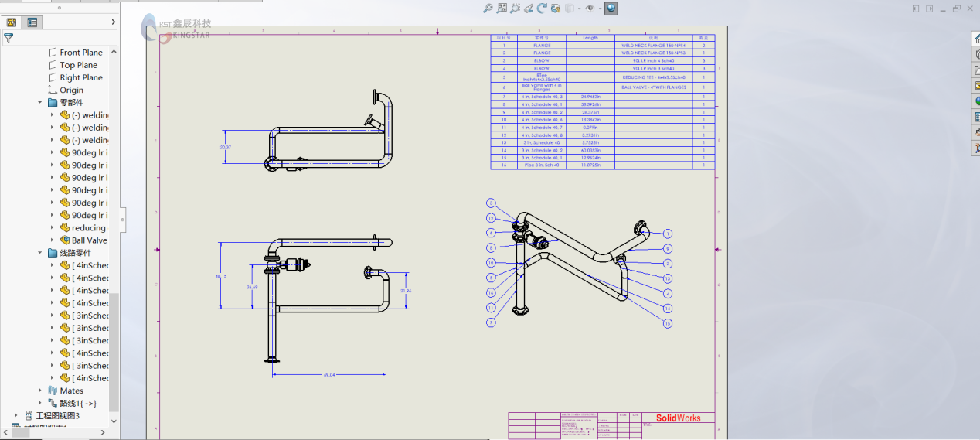This screenshot has width=980, height=440.
Task: Open SolidWorks Resources home in task pane
Action: point(976,39)
